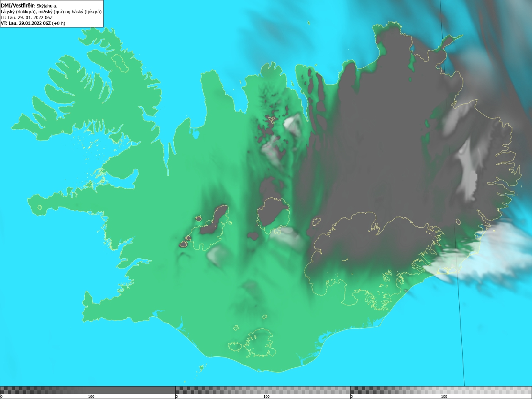Click the "100" label under the light grey scale
Screen dimensions: 532x399
(x=444, y=397)
